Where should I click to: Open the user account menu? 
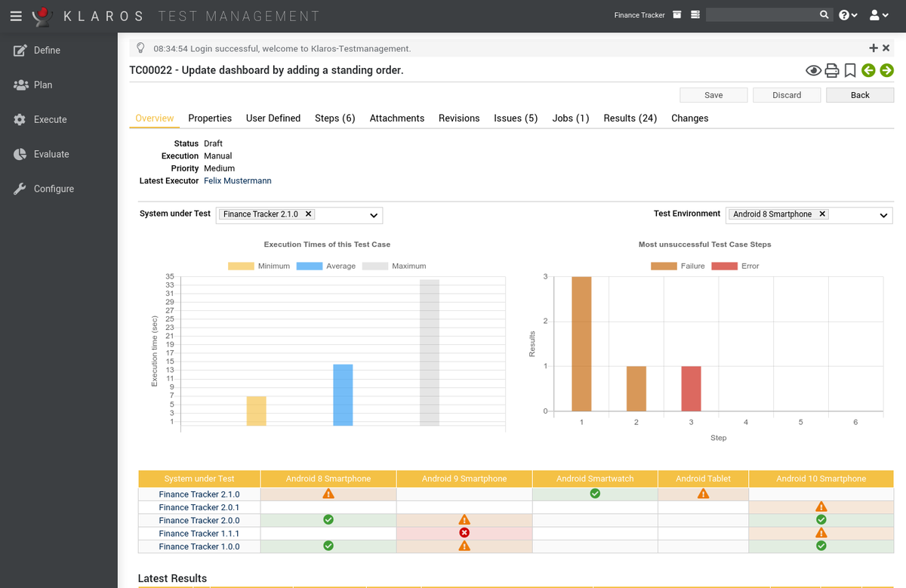click(x=879, y=15)
